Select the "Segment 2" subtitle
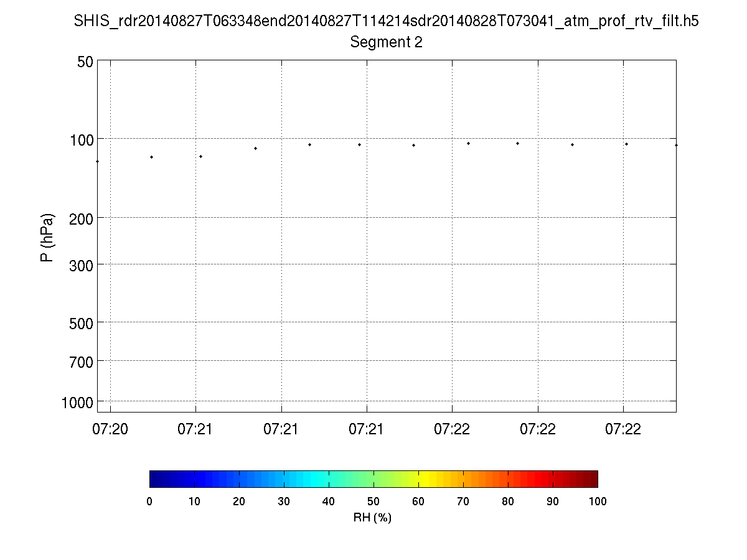 386,42
